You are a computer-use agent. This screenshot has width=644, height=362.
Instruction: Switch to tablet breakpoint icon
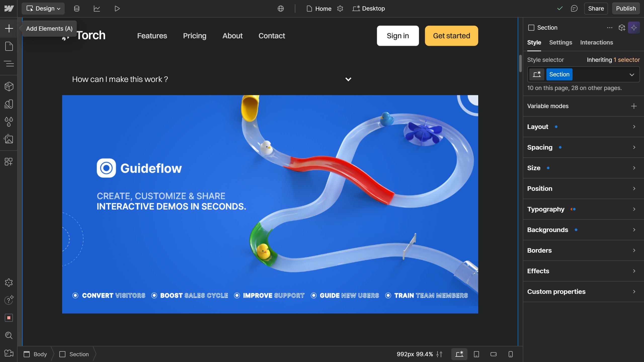pyautogui.click(x=476, y=354)
